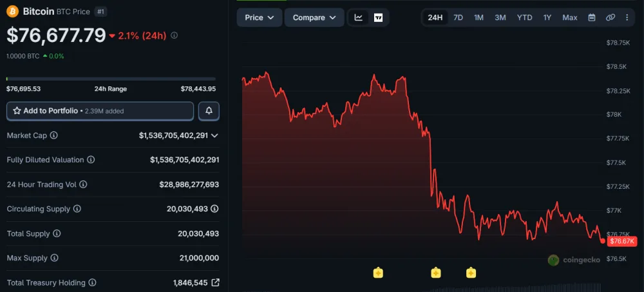Viewport: 644px width, 292px height.
Task: Click the 1.0000 BTC text
Action: click(x=23, y=56)
